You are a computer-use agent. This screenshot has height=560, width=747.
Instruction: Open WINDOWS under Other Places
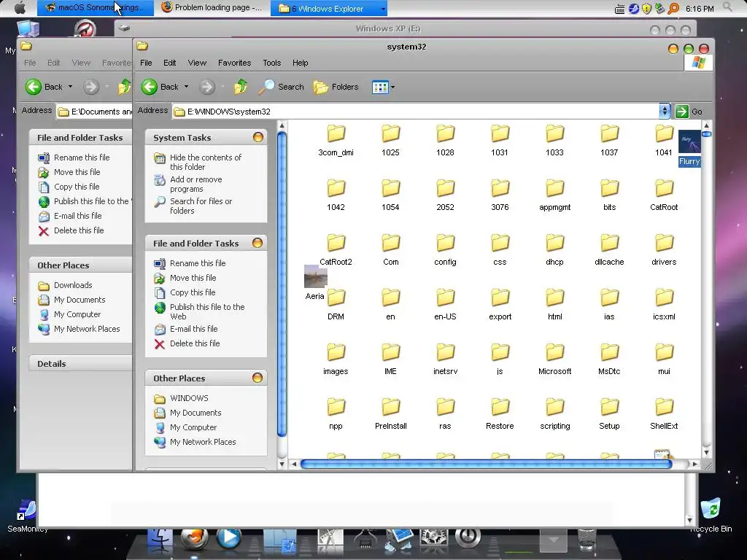click(x=189, y=398)
